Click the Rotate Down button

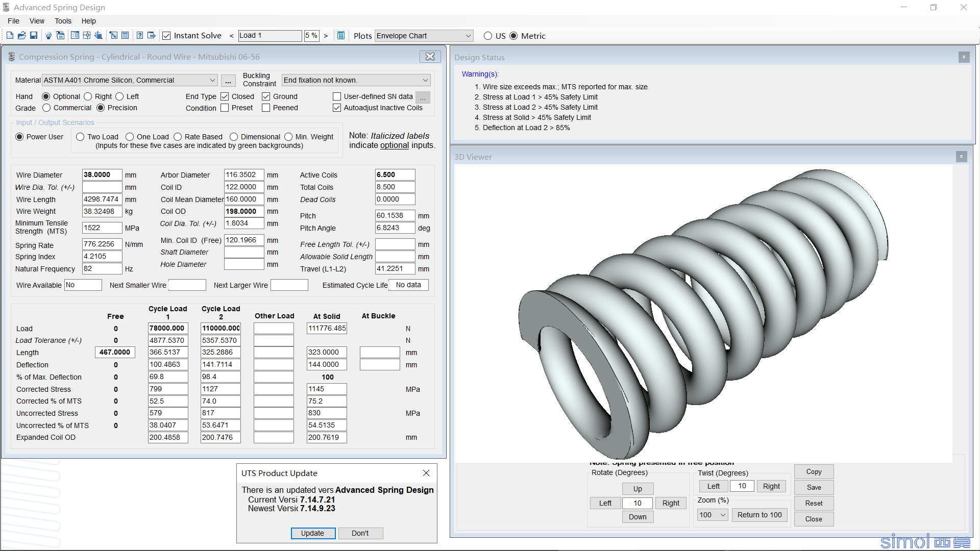pos(638,517)
